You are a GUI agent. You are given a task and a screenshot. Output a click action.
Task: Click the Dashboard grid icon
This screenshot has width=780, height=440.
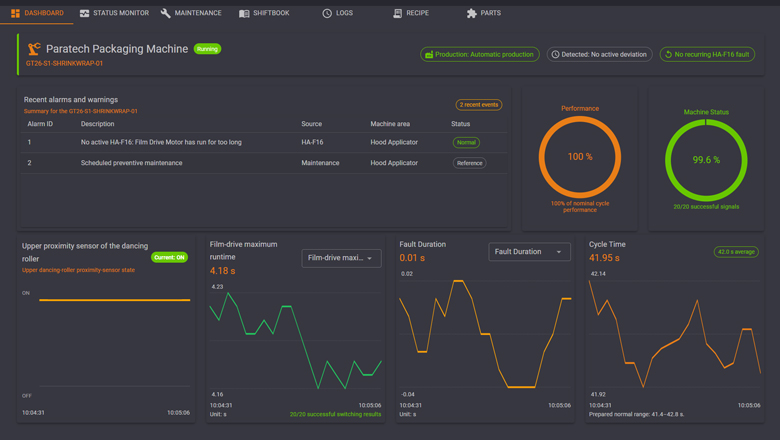(x=15, y=13)
